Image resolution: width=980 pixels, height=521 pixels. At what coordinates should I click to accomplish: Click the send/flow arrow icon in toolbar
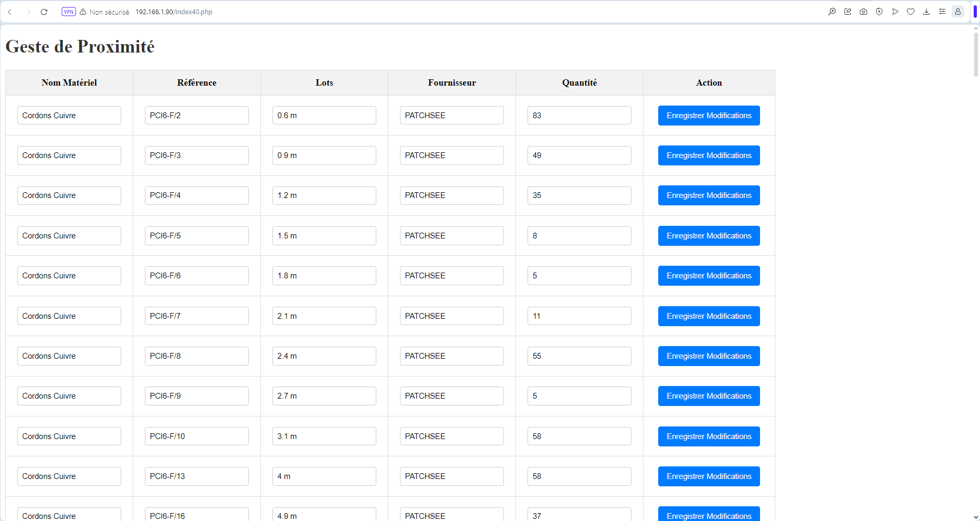895,12
